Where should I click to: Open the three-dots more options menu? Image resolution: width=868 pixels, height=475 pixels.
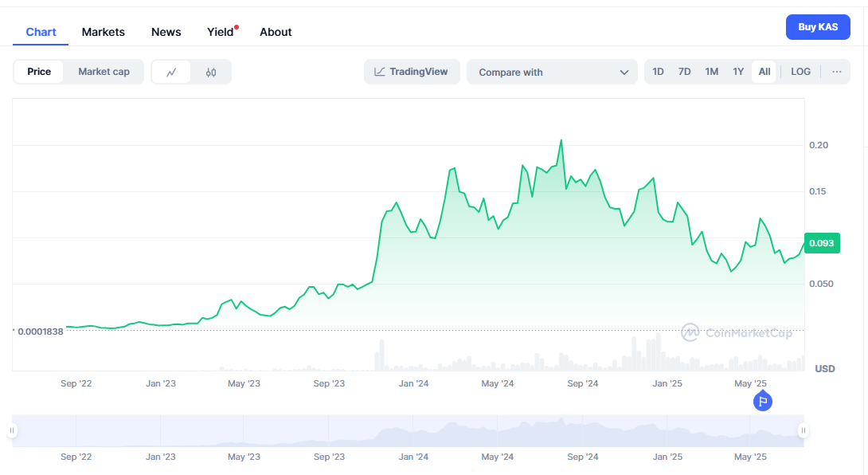tap(836, 72)
